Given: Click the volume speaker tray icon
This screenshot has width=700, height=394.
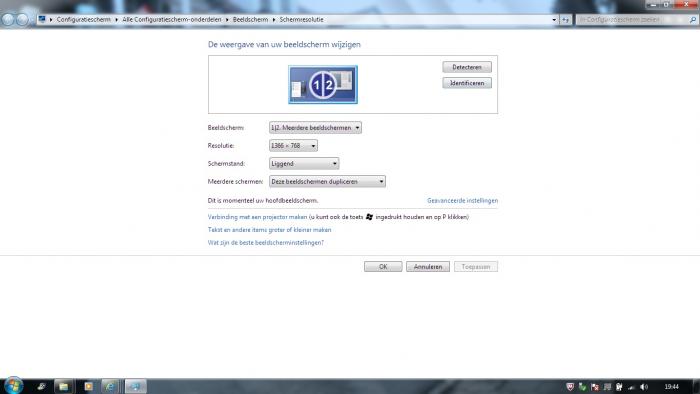Looking at the screenshot, I should 643,387.
